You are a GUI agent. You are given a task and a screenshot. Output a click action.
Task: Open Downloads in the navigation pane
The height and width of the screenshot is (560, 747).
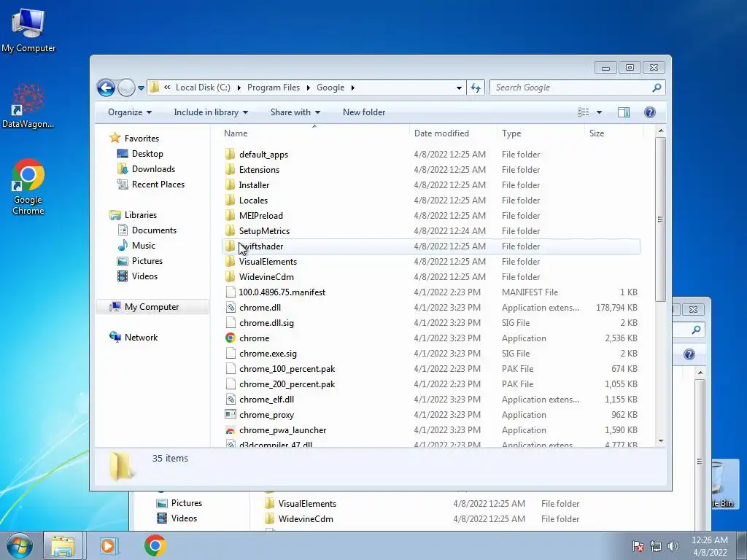(153, 169)
